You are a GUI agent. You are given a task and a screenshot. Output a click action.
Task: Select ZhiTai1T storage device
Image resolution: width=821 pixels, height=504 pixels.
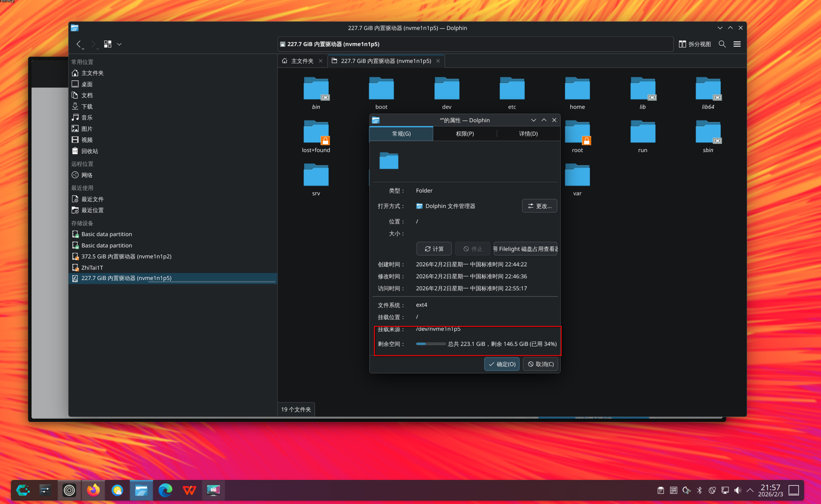click(x=92, y=267)
